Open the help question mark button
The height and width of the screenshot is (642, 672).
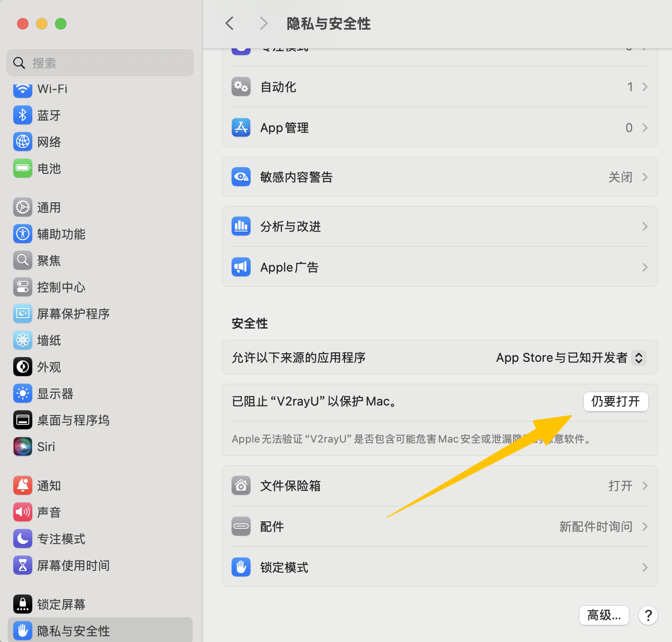click(x=648, y=615)
